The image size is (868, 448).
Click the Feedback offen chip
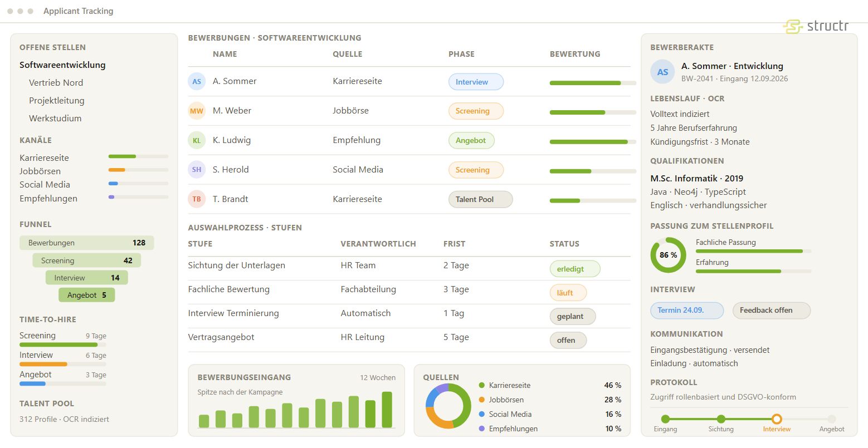point(772,311)
